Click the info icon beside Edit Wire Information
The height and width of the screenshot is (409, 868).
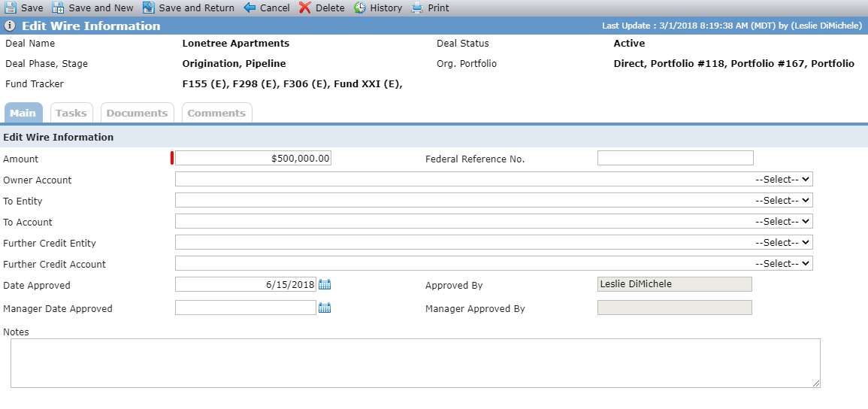pos(10,26)
